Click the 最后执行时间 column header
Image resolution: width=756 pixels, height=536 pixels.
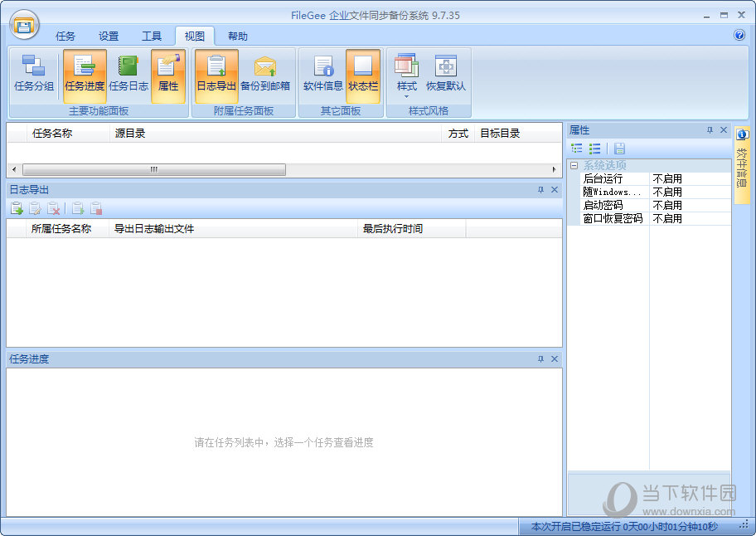coord(412,229)
